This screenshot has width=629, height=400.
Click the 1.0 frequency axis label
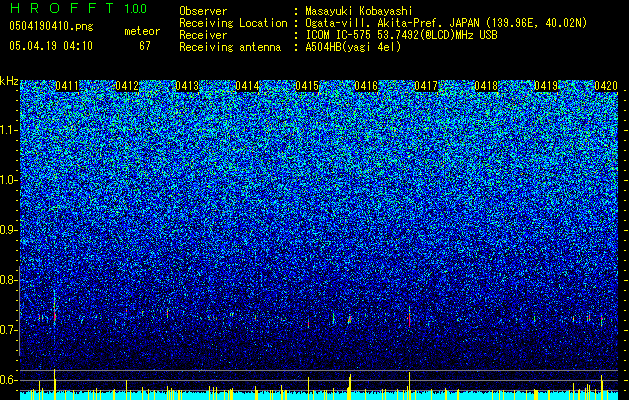tap(9, 180)
